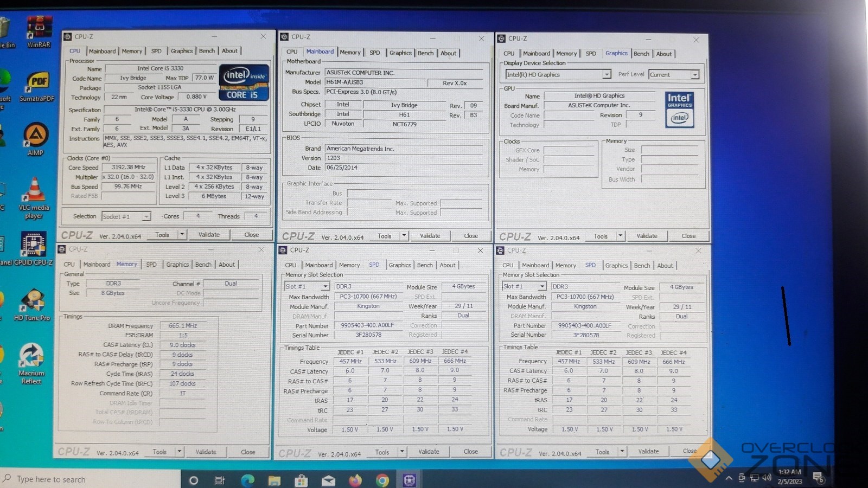Open WinRAR from the desktop
The height and width of the screenshot is (488, 868).
[39, 31]
